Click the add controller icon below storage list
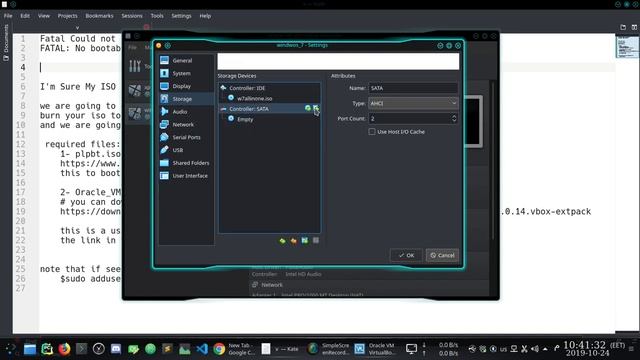The width and height of the screenshot is (640, 360). [x=282, y=241]
